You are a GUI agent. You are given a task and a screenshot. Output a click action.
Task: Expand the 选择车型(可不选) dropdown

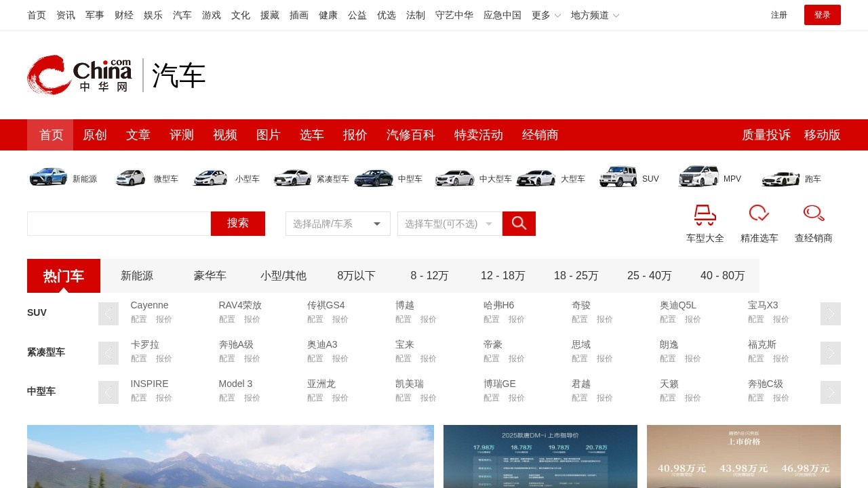pyautogui.click(x=450, y=224)
